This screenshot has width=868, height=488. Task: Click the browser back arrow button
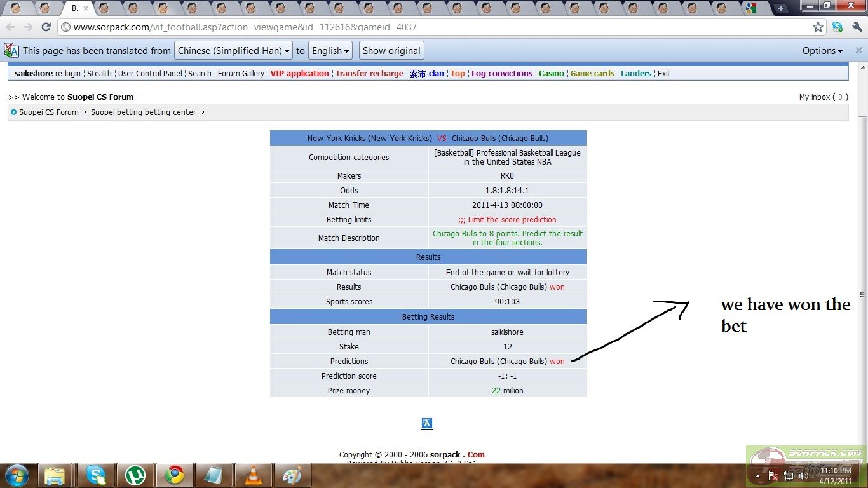(11, 27)
